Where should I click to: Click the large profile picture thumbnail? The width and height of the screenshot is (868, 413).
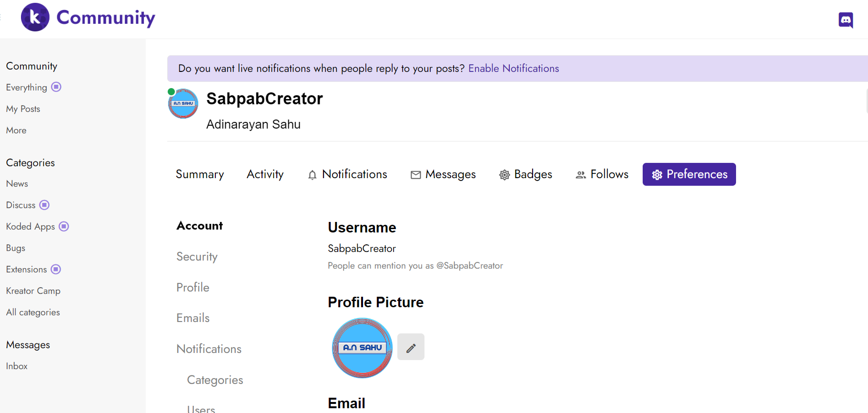click(362, 348)
